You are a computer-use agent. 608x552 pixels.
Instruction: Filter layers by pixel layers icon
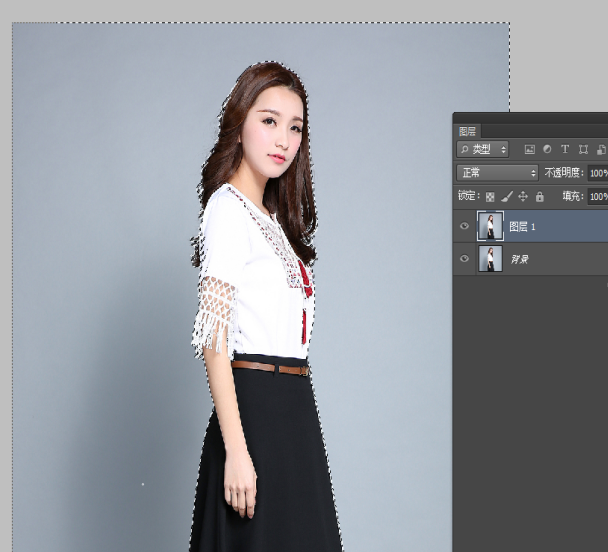coord(529,149)
